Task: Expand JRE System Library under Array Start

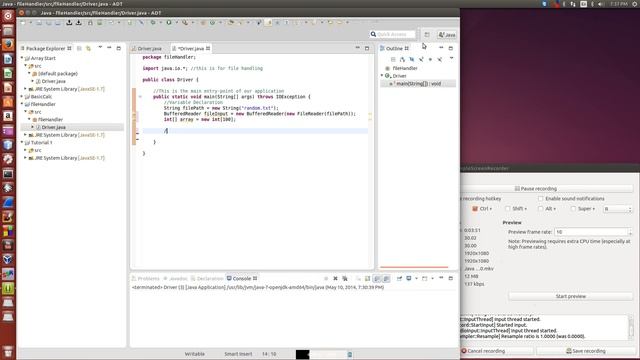Action: click(x=26, y=89)
